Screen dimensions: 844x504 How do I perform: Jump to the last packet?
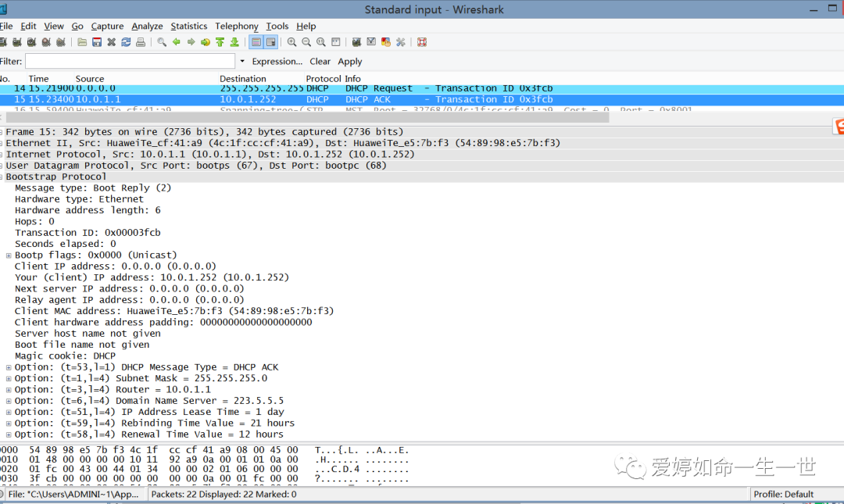[x=234, y=42]
